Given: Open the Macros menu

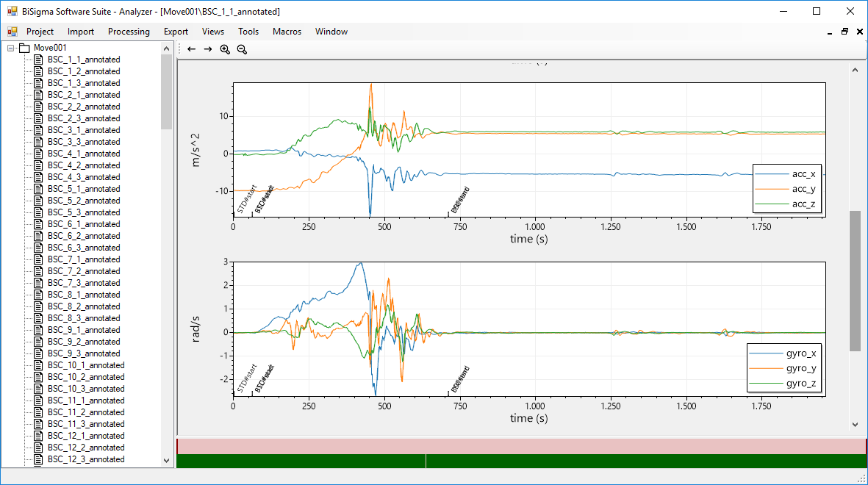Looking at the screenshot, I should click(x=287, y=32).
